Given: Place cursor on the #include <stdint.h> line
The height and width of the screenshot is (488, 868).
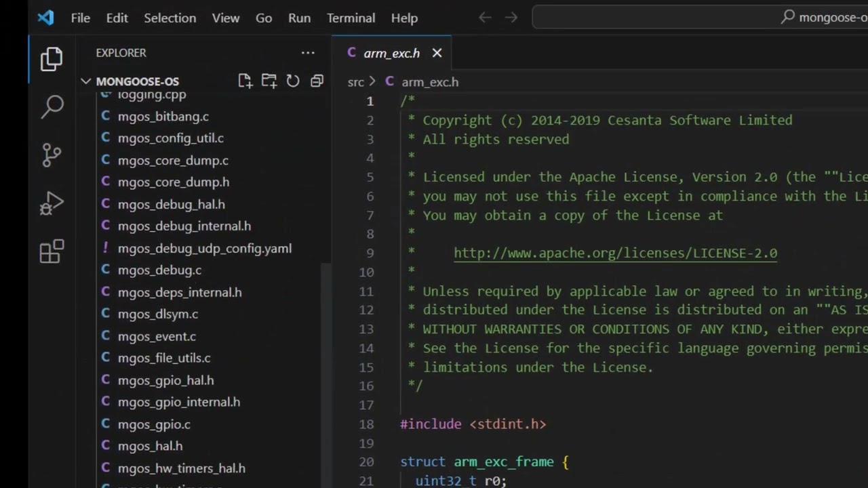Looking at the screenshot, I should [473, 424].
